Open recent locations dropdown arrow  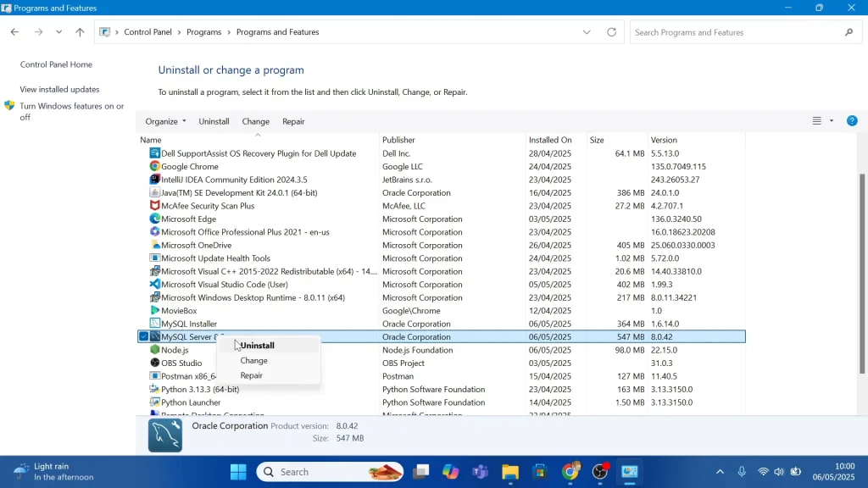(x=58, y=32)
